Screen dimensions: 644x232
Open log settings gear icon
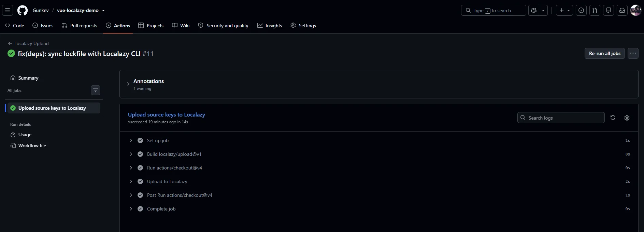(627, 118)
